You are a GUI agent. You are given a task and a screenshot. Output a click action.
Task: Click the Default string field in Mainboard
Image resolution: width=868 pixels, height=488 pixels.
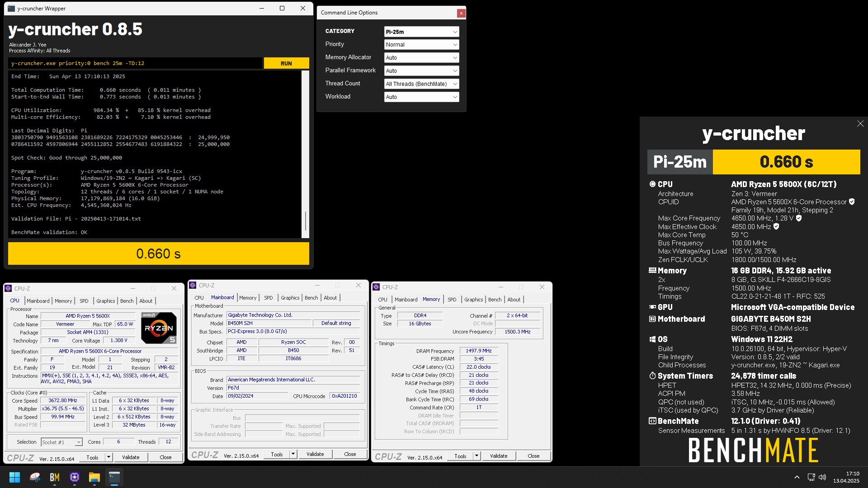click(x=336, y=323)
